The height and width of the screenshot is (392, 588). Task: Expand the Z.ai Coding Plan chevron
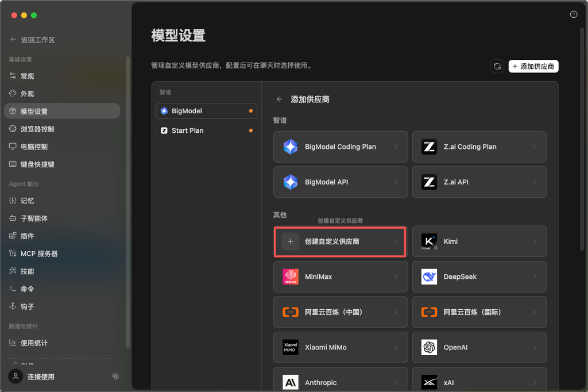click(535, 147)
